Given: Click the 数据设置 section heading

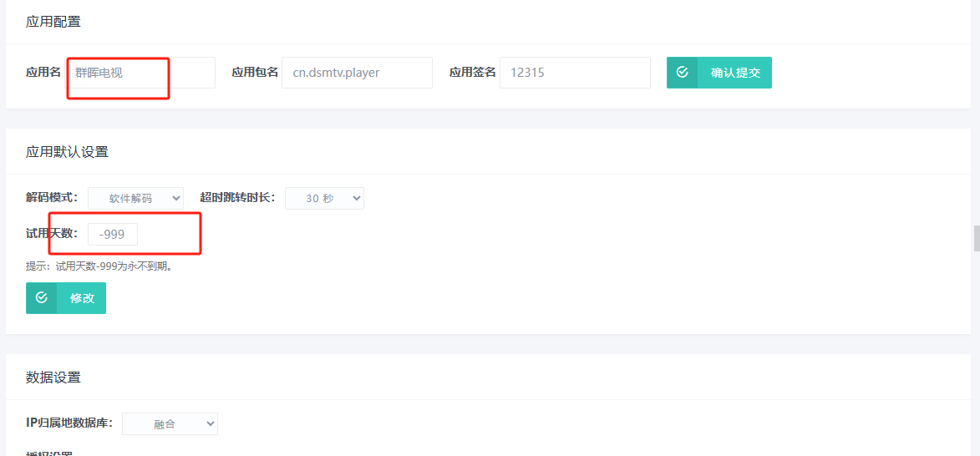Looking at the screenshot, I should tap(53, 377).
